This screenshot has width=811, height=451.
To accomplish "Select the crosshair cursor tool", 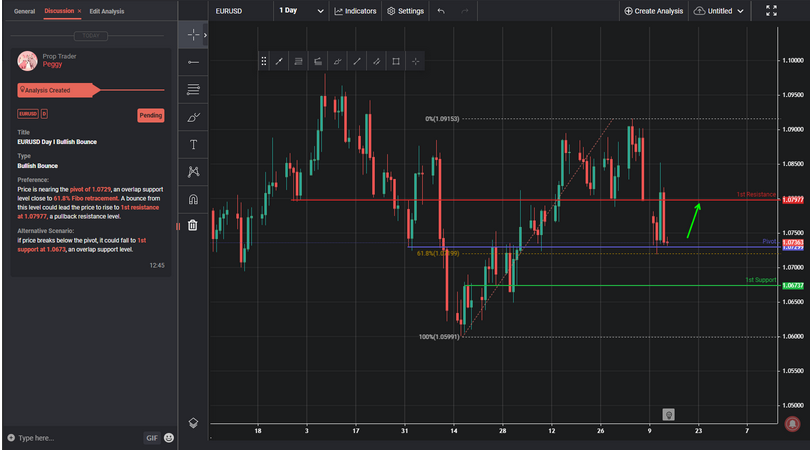I will tap(193, 35).
